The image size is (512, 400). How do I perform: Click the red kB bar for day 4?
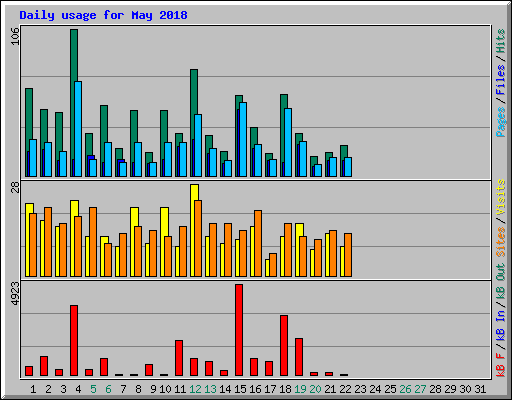74,341
